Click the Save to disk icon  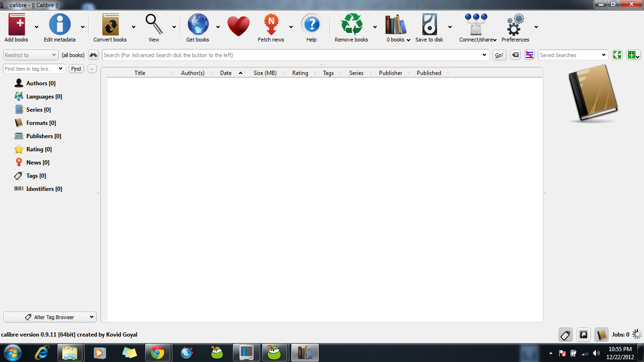click(x=429, y=25)
